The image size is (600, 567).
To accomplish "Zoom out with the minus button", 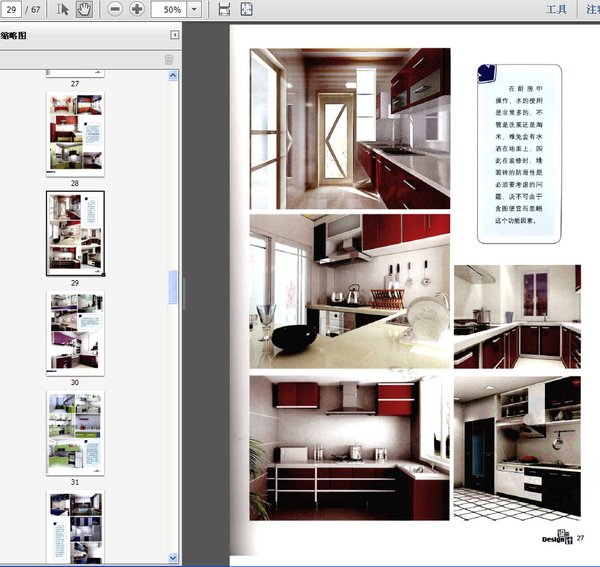I will coord(115,9).
